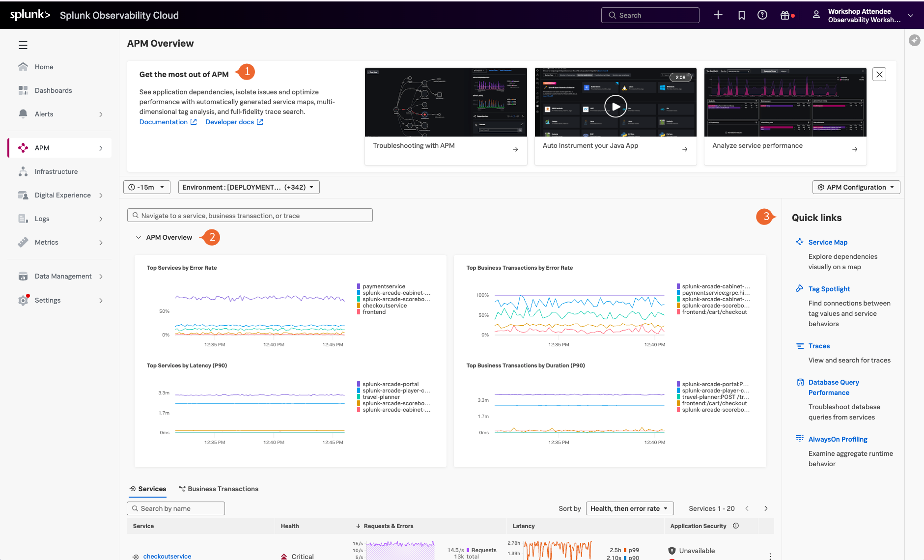
Task: Play the Auto Instrument your Java App video
Action: tap(616, 106)
